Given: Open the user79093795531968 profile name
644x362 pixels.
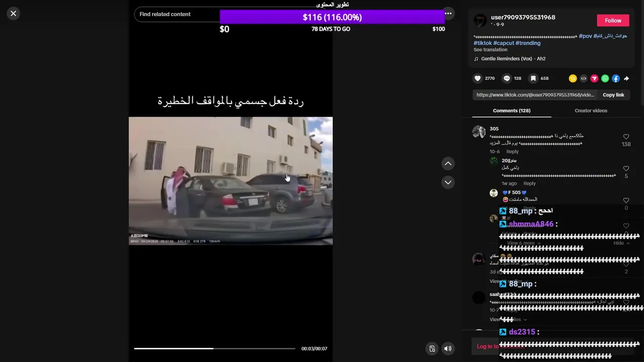Looking at the screenshot, I should pyautogui.click(x=523, y=17).
